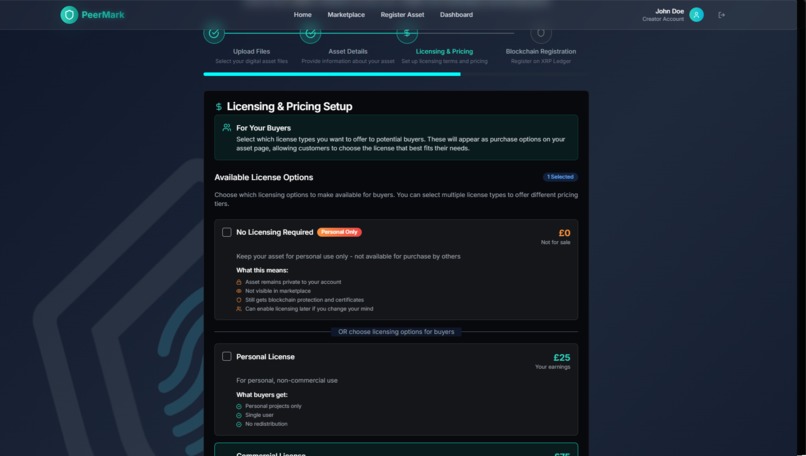Click the £25 Personal License price

click(x=561, y=357)
